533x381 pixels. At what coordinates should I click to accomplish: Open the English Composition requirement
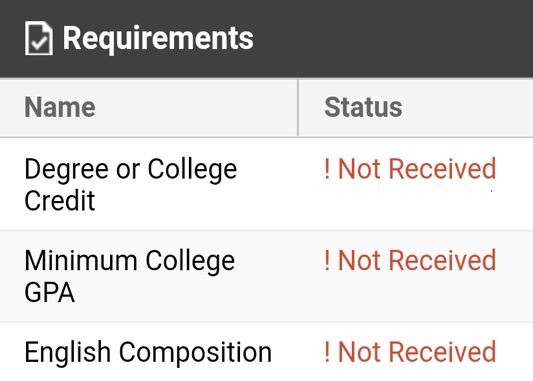pyautogui.click(x=148, y=352)
